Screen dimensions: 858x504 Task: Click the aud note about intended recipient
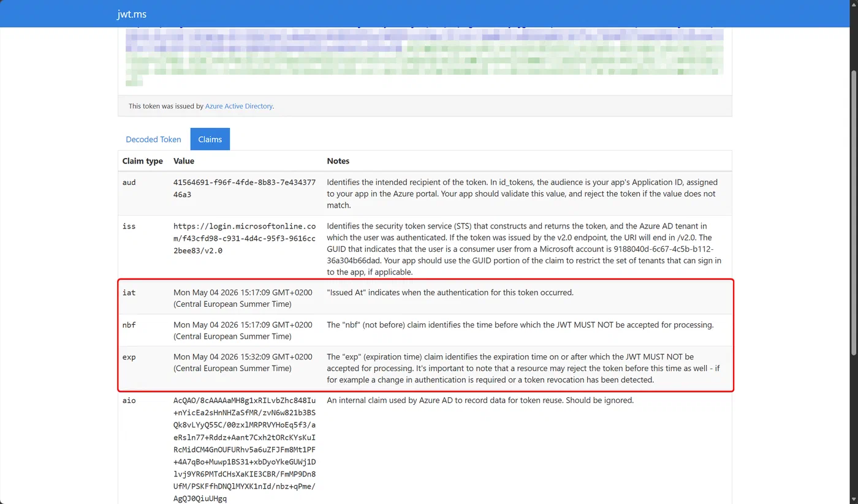(522, 194)
